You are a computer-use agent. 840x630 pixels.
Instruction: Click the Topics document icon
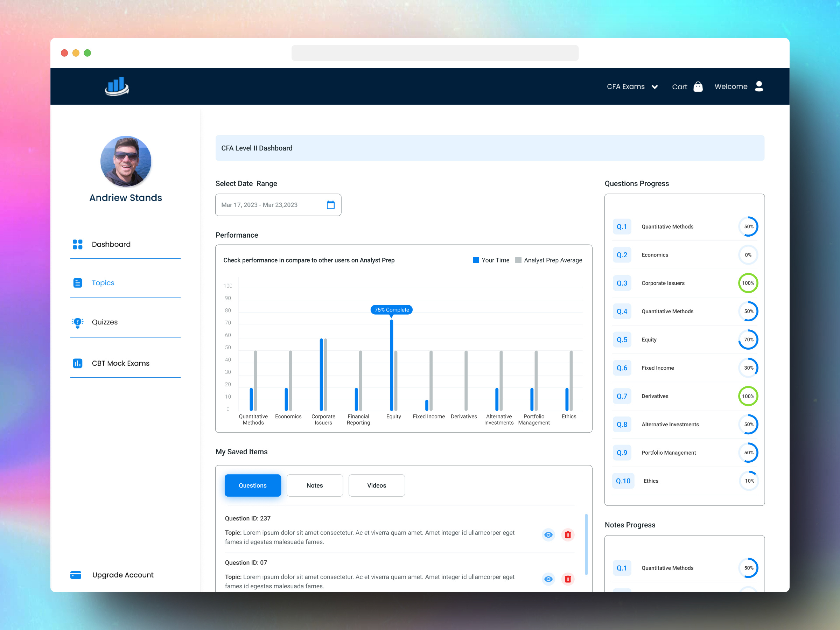point(77,283)
